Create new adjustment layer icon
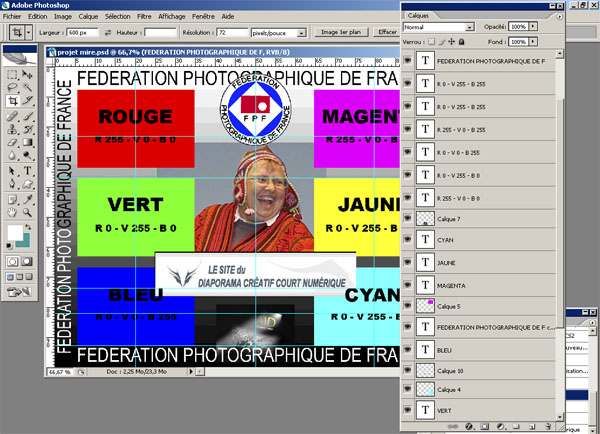Screen dimensions: 600x434 coord(501,426)
